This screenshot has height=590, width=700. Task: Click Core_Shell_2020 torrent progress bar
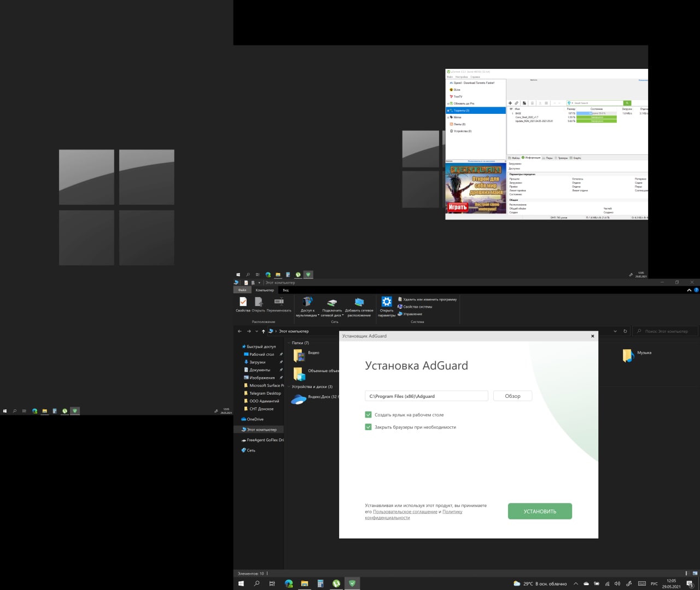[596, 117]
